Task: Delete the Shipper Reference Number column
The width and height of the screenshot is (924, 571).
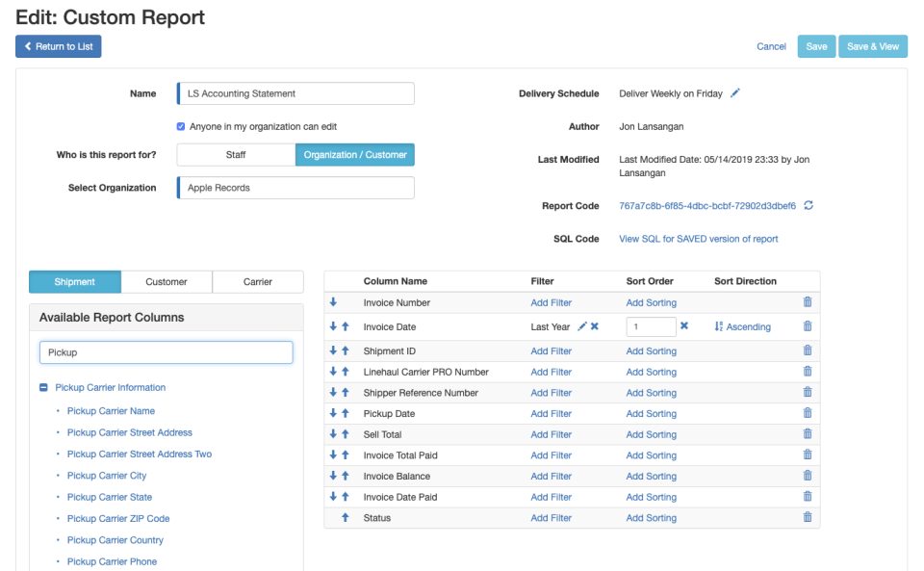Action: coord(808,392)
